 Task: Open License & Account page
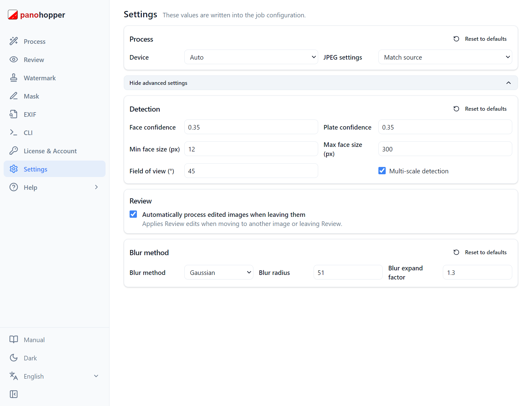(x=55, y=151)
